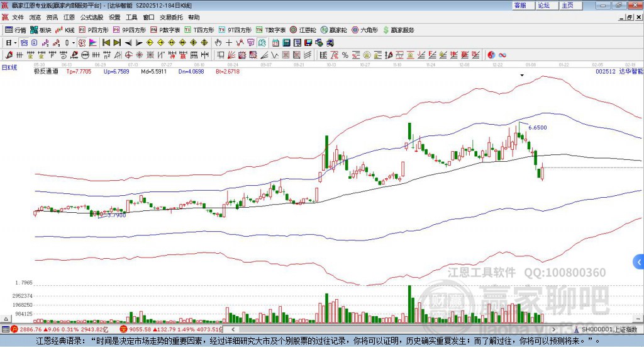
Task: Switch to K线 chart view
Action: click(x=65, y=30)
